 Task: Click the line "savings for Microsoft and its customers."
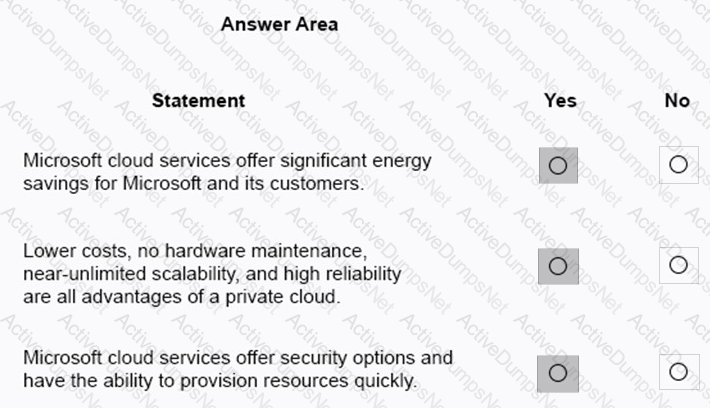click(194, 183)
